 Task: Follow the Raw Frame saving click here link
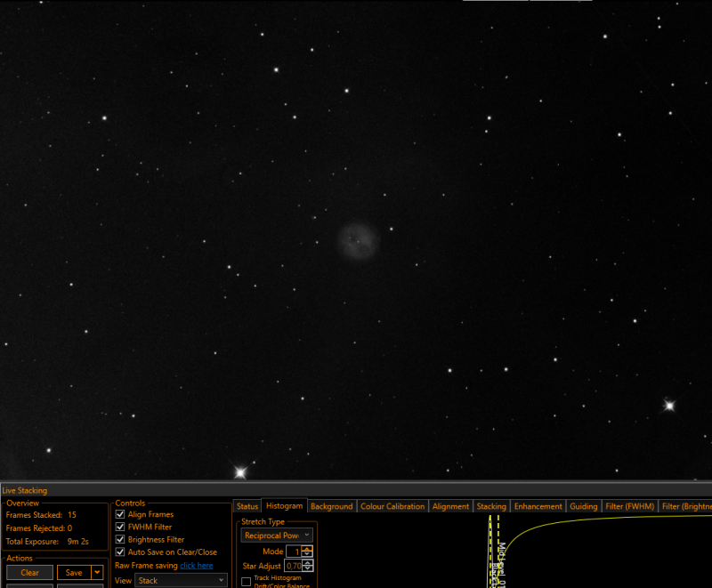click(196, 565)
